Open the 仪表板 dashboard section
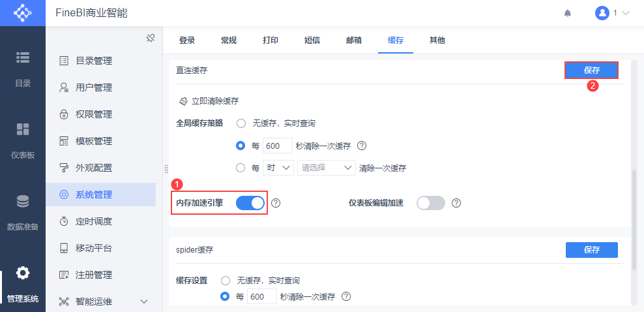Screen dimensions: 644x312 [23, 140]
